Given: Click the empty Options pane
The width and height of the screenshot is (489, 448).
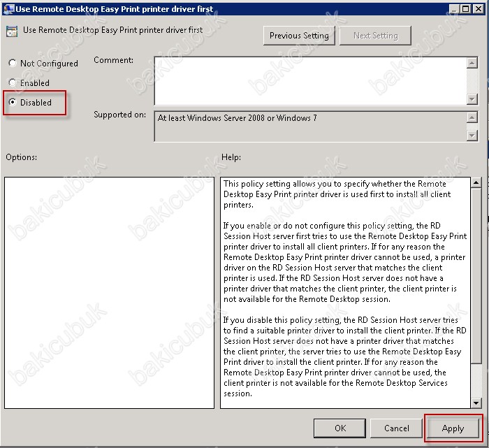Looking at the screenshot, I should (109, 293).
